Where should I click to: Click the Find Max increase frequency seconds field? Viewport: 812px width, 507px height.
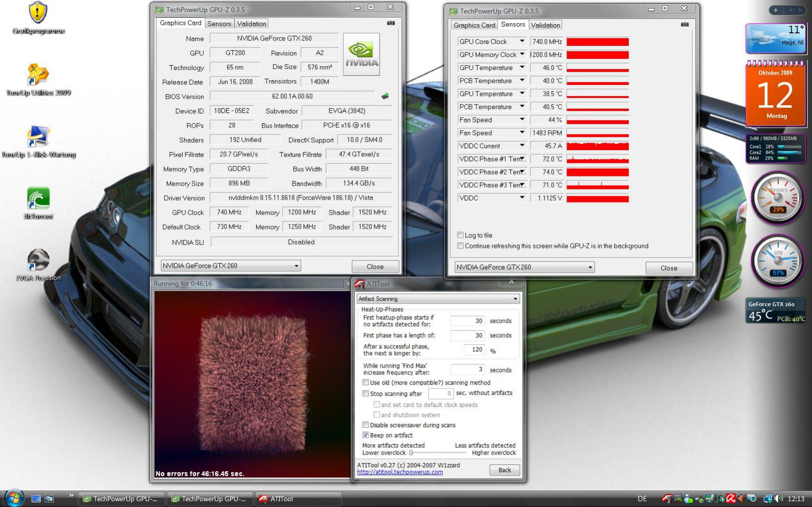click(x=468, y=369)
